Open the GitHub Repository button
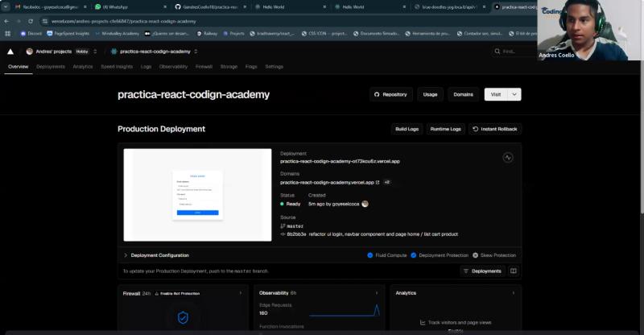 click(390, 94)
